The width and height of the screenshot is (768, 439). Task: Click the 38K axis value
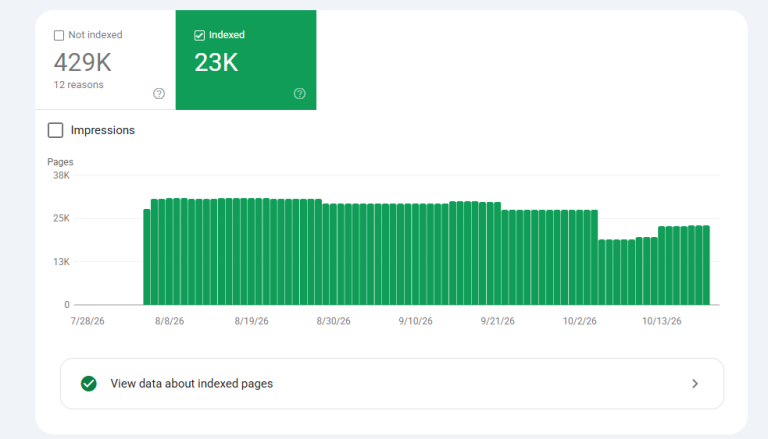click(x=62, y=175)
